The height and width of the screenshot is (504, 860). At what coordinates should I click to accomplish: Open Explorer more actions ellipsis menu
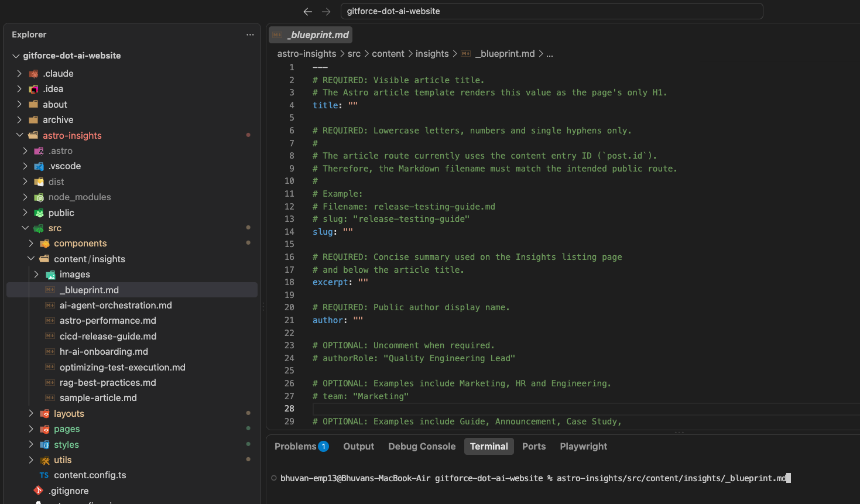(250, 35)
